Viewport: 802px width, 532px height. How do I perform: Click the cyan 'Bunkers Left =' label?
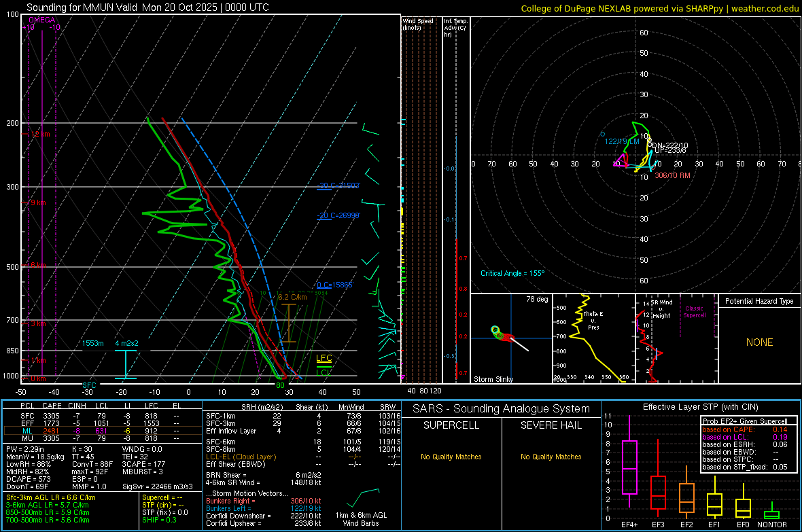[x=228, y=508]
